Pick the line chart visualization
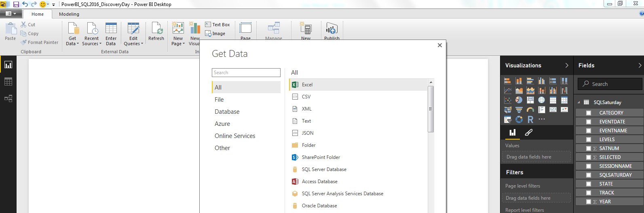The image size is (644, 213). 508,90
